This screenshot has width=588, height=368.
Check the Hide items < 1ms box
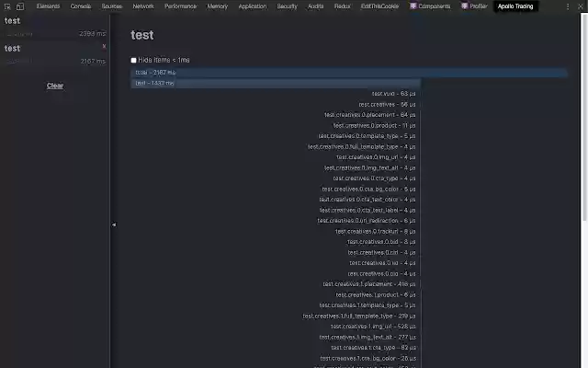133,60
